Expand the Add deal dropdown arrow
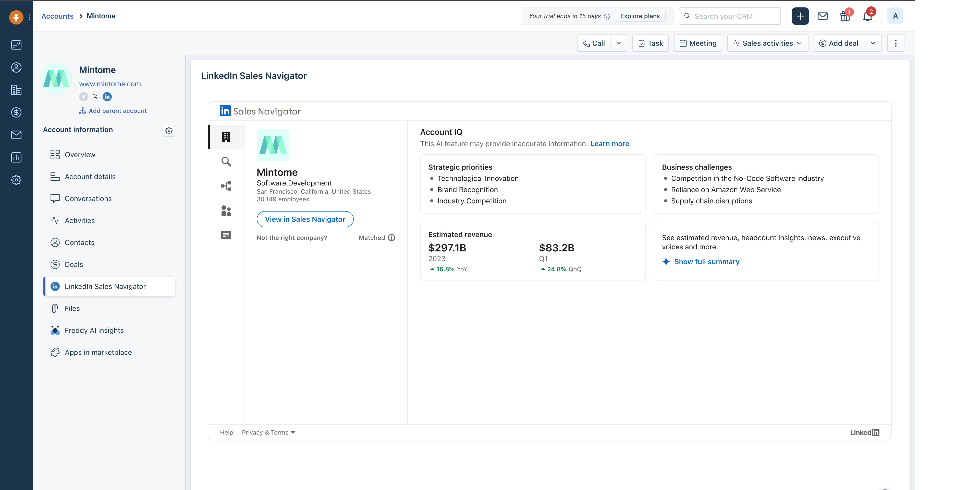980x490 pixels. pyautogui.click(x=873, y=43)
